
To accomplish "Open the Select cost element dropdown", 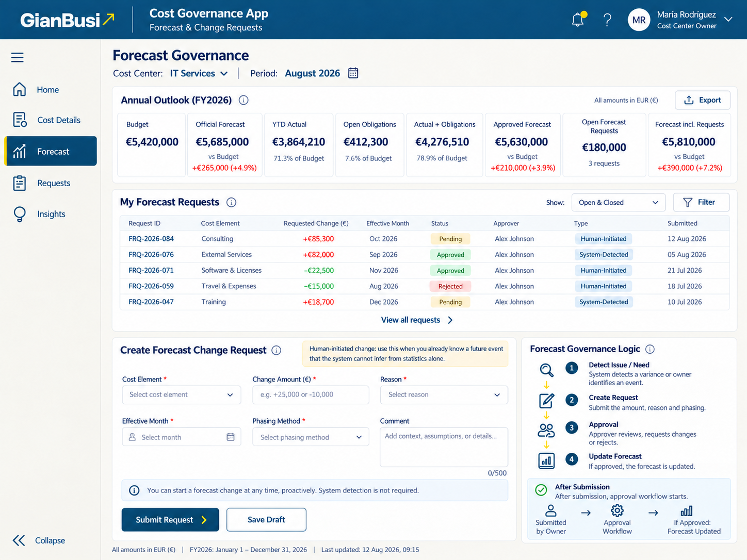I will [x=182, y=394].
